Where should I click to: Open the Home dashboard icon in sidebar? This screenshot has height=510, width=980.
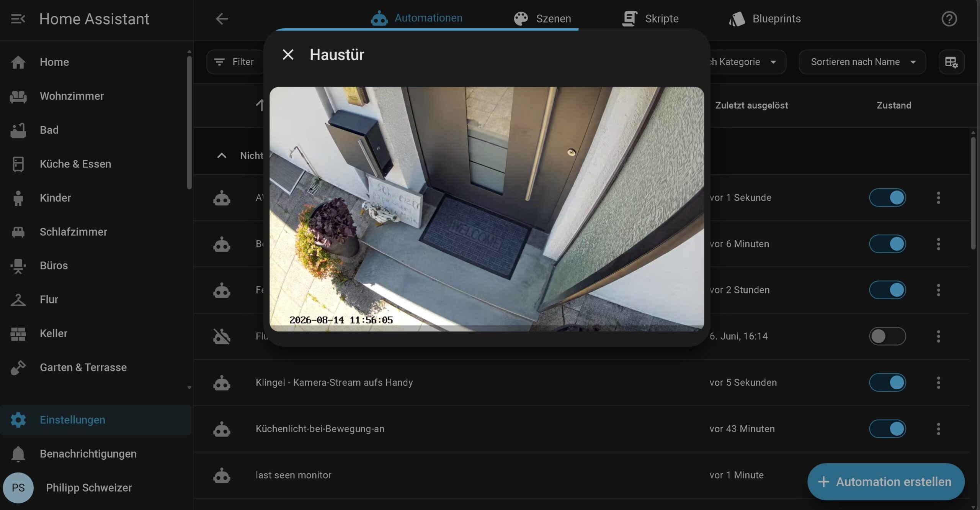tap(18, 62)
